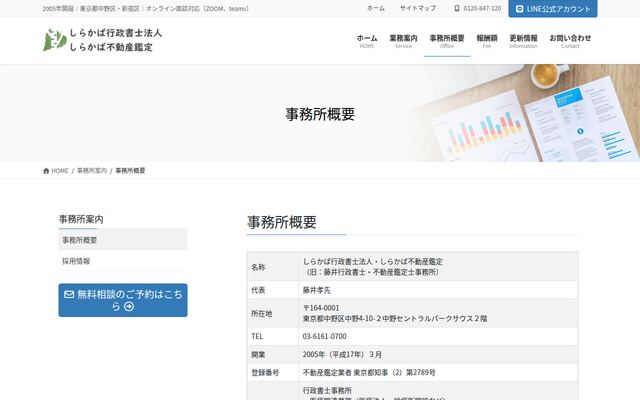Open the 無料相談のご予約はこちら button
The image size is (640, 400).
coord(123,300)
